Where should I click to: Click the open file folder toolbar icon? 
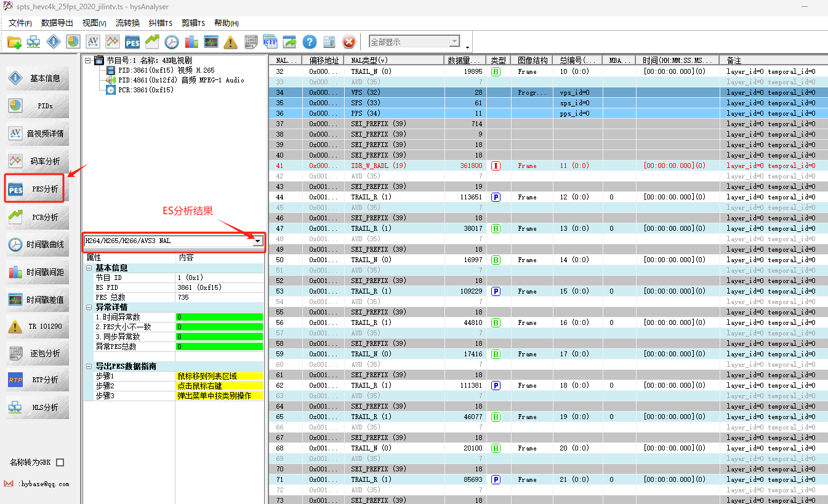point(14,42)
